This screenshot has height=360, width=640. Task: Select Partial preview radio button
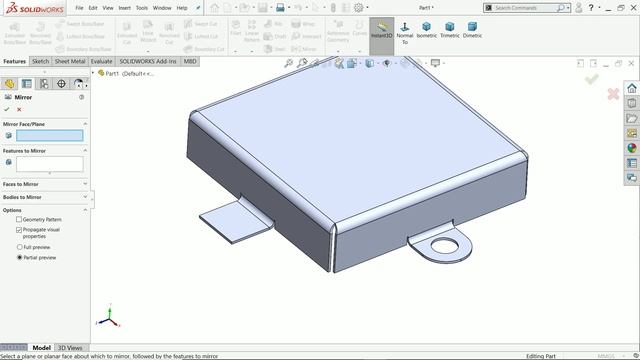[x=19, y=258]
